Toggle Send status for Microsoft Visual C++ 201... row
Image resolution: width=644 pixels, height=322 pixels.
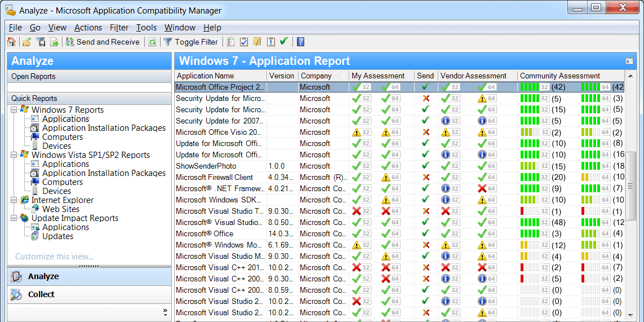(427, 268)
